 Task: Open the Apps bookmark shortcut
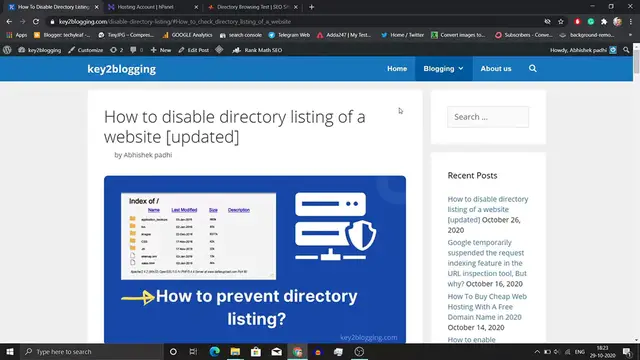[17, 35]
